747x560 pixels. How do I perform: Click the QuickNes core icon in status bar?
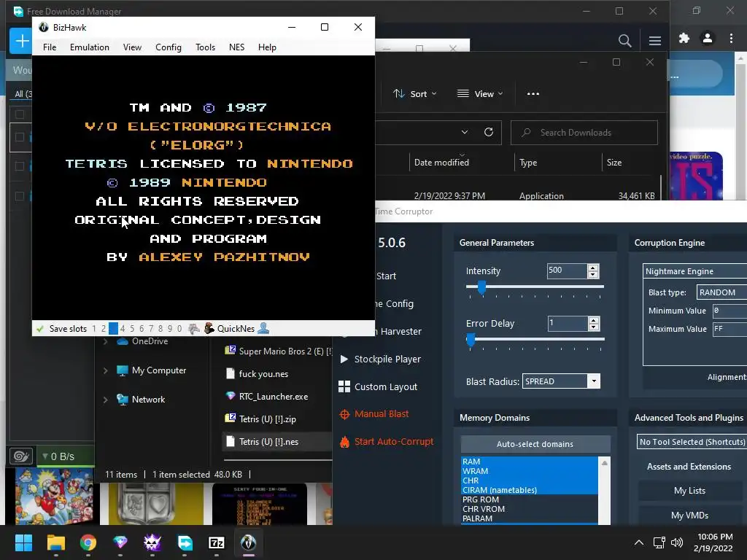(209, 328)
